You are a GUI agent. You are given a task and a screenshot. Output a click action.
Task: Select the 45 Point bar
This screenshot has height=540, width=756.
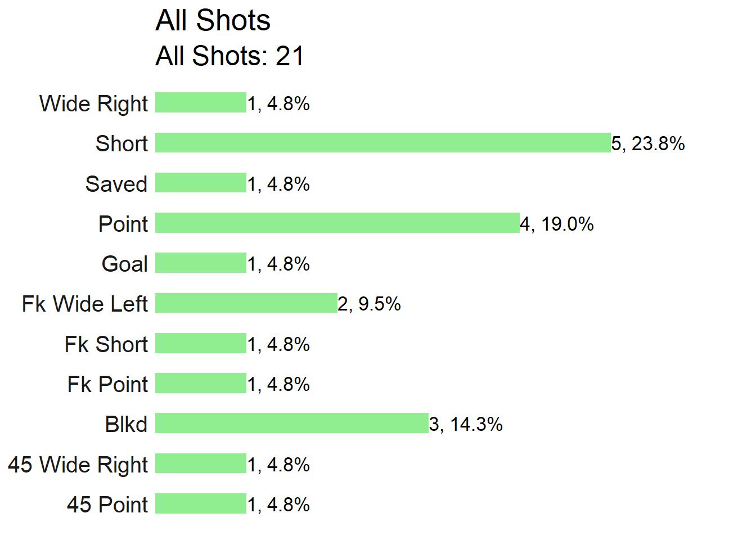[x=201, y=503]
